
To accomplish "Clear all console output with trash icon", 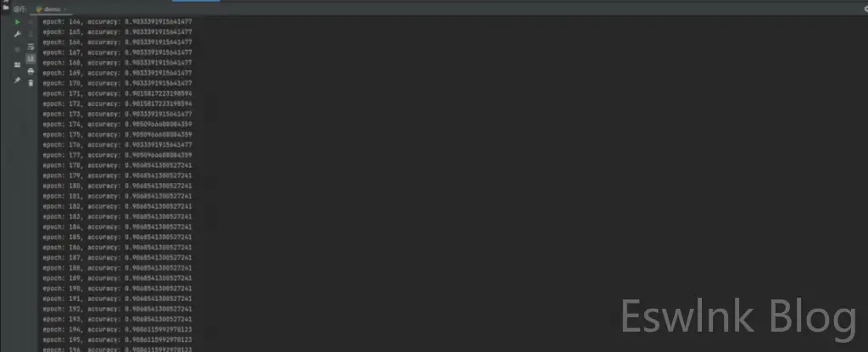I will click(31, 83).
